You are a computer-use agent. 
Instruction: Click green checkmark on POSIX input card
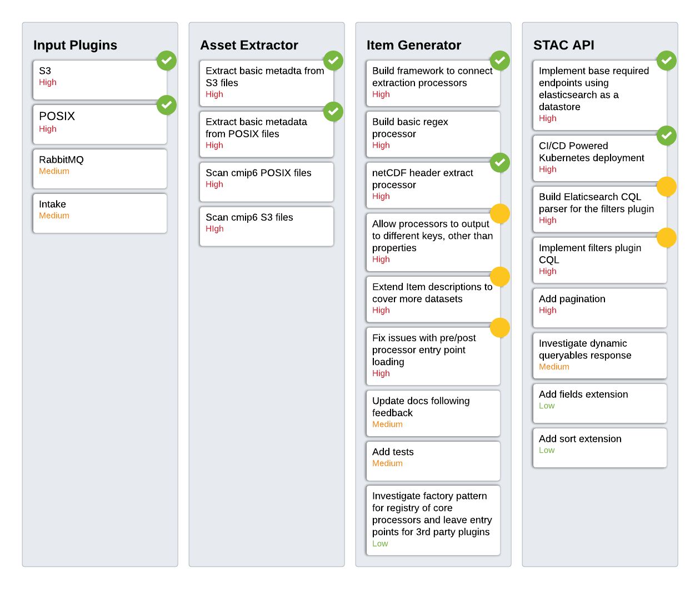pyautogui.click(x=167, y=105)
